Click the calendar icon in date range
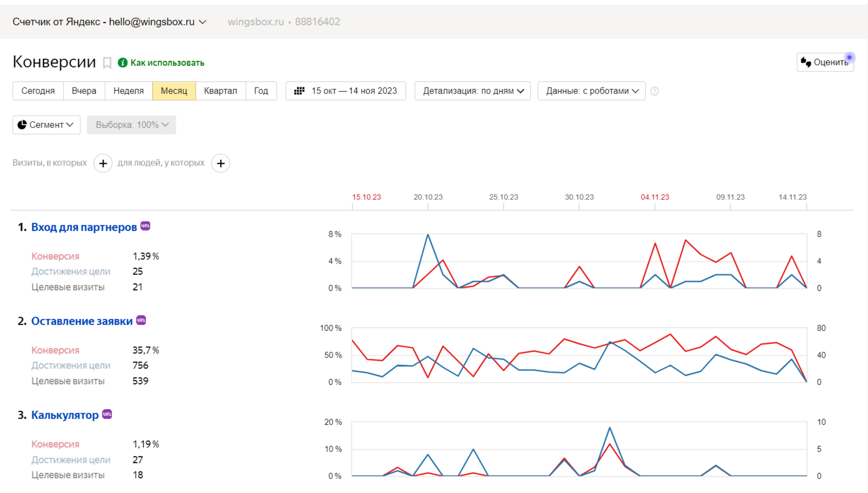The width and height of the screenshot is (868, 493). click(299, 91)
